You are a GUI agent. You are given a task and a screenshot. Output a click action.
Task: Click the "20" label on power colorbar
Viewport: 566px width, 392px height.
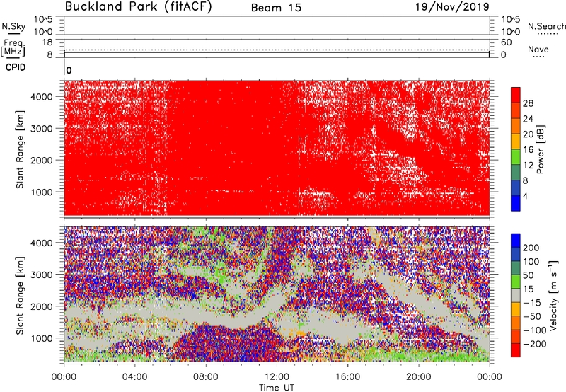[x=528, y=134]
